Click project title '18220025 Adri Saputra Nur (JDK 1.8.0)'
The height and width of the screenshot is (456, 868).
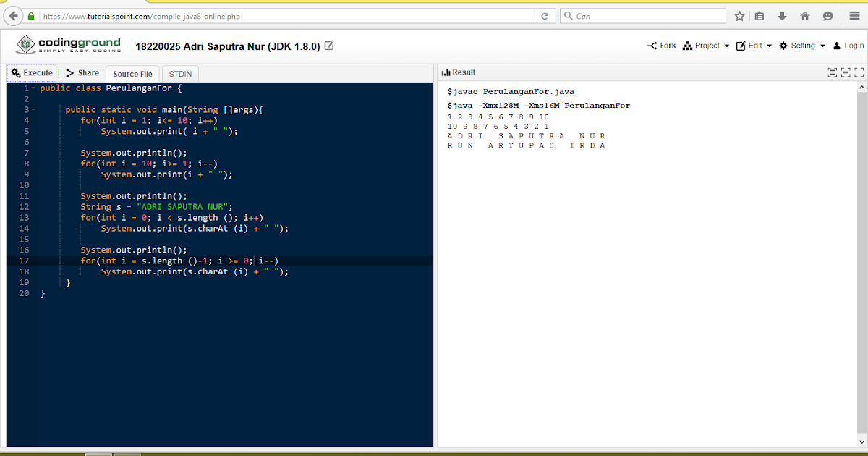[228, 46]
